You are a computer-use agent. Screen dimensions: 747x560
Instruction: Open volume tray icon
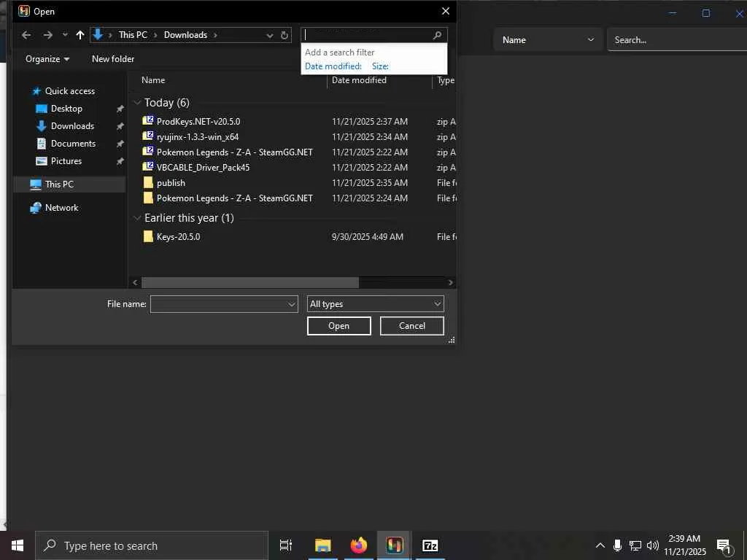tap(653, 545)
